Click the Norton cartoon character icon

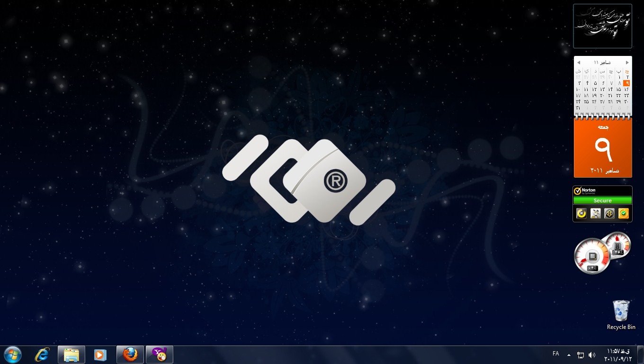coord(595,214)
